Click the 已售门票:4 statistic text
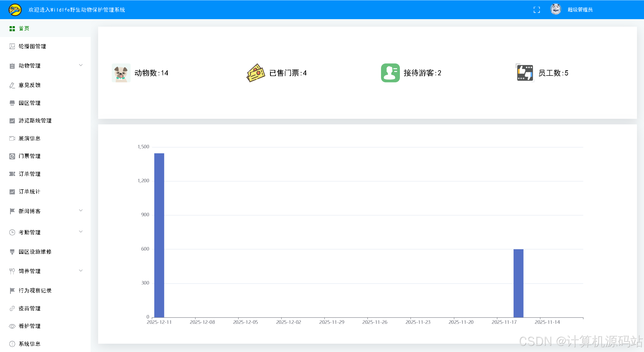Image resolution: width=644 pixels, height=352 pixels. tap(288, 73)
